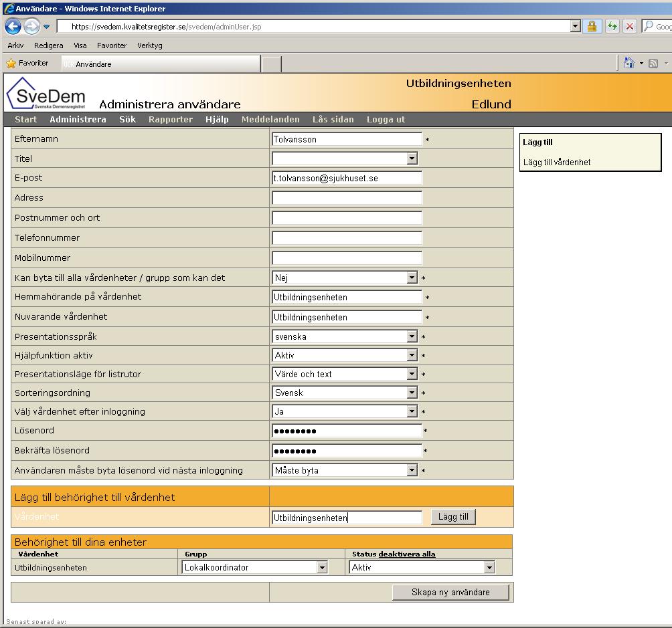Click the Lösenord password field
This screenshot has height=628, width=672.
click(347, 431)
